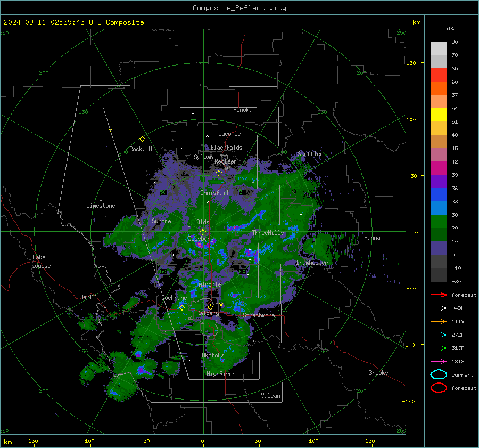Select the orange 111V arrow icon
The height and width of the screenshot is (448, 479).
point(439,321)
